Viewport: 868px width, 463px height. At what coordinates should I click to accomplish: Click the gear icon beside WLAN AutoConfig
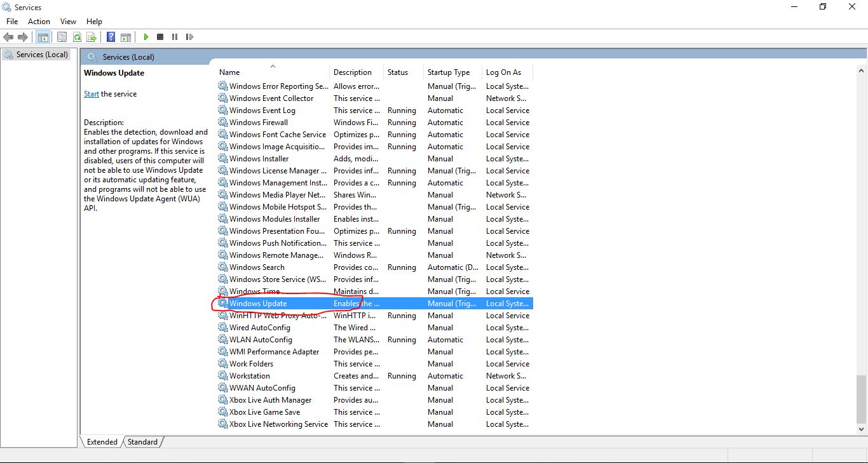223,340
